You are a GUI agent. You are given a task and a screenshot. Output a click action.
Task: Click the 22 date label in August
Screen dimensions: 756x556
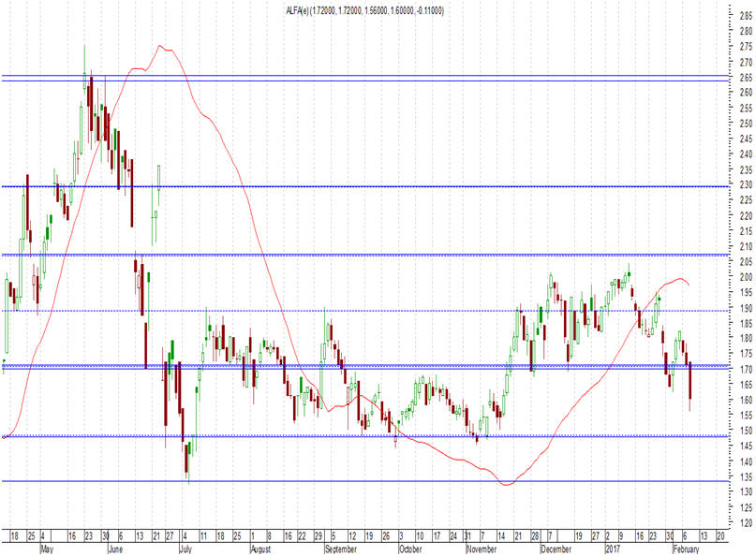click(302, 536)
